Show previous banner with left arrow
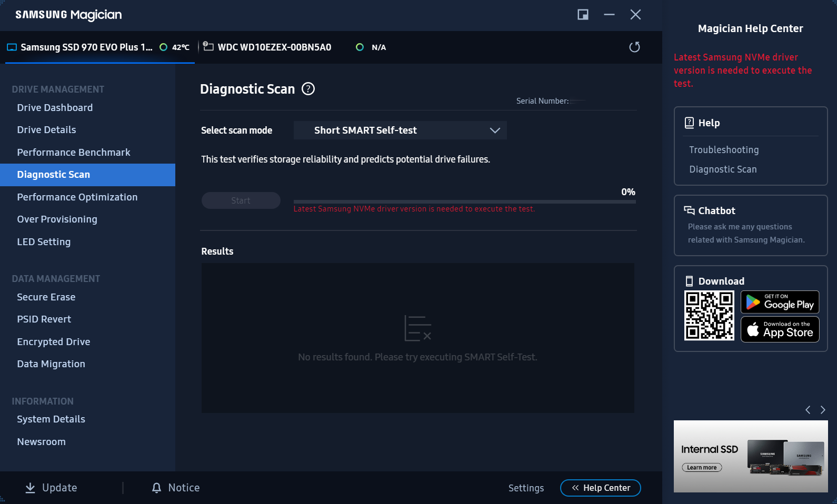This screenshot has width=837, height=504. coord(808,410)
